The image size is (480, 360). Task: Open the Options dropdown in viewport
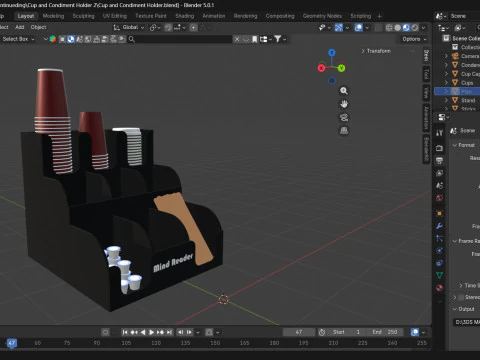pyautogui.click(x=414, y=39)
